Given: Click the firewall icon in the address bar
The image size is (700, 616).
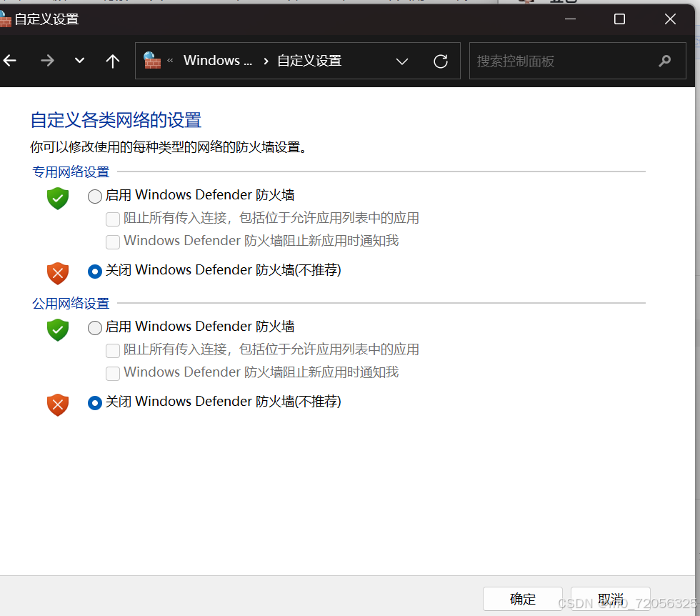Looking at the screenshot, I should (151, 60).
